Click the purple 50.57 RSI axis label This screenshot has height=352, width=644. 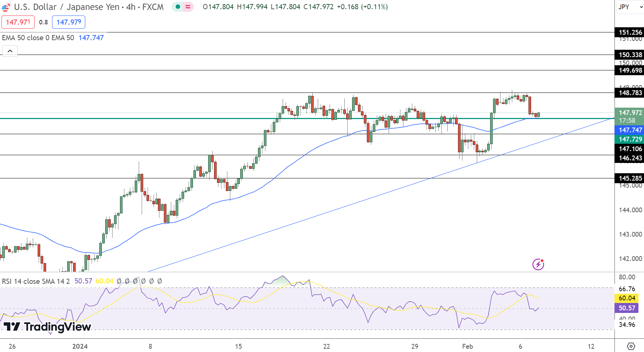point(627,308)
